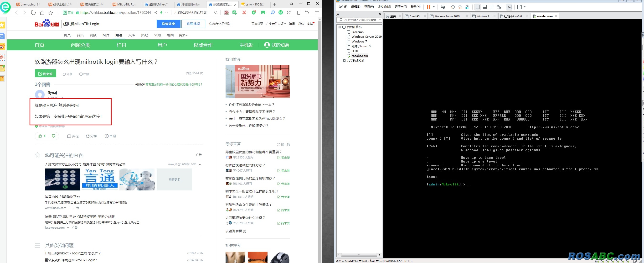This screenshot has width=644, height=263.
Task: Reload the Baidu Zhidao page
Action: (x=33, y=12)
